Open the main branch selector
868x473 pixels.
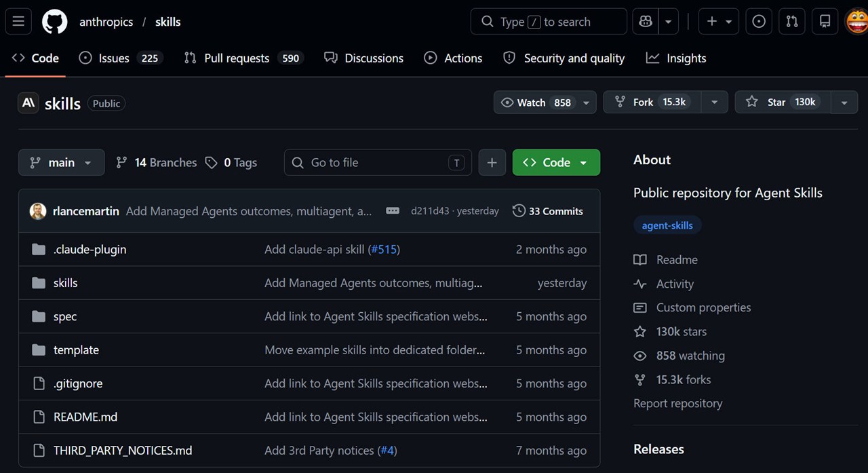click(62, 162)
